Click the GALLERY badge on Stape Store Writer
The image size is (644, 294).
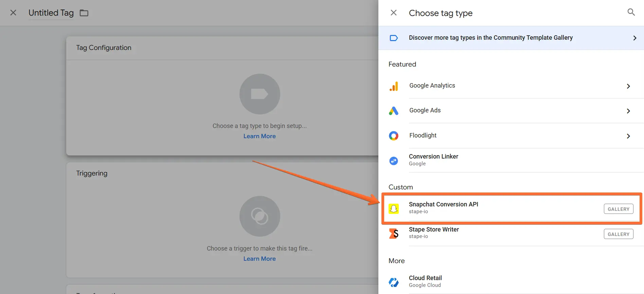click(619, 234)
